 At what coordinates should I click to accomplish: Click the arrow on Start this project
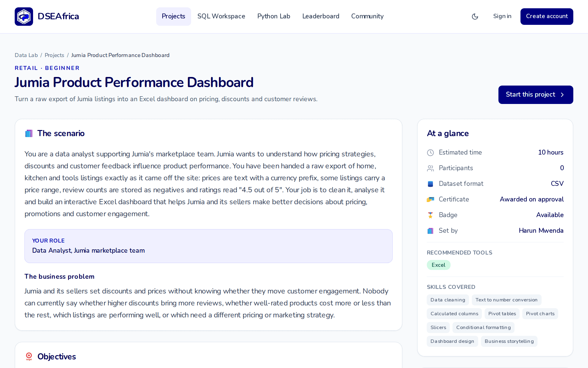562,95
